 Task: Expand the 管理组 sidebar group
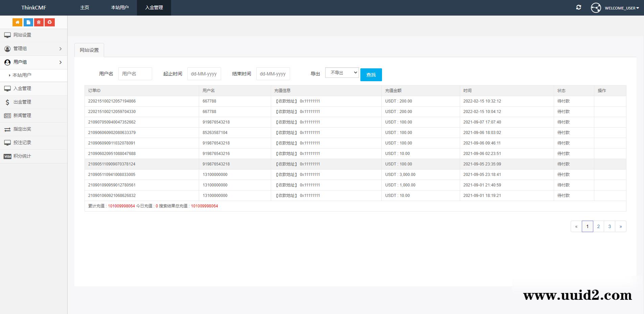tap(33, 49)
